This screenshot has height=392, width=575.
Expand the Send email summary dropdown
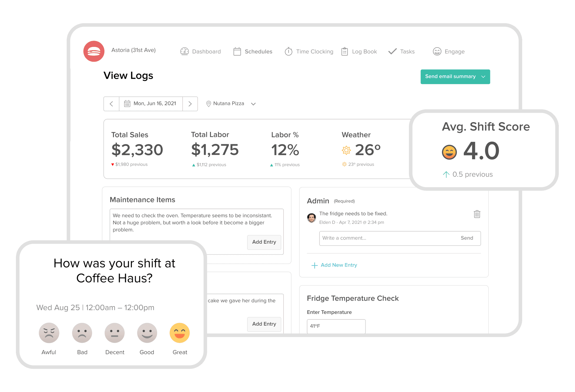point(484,76)
